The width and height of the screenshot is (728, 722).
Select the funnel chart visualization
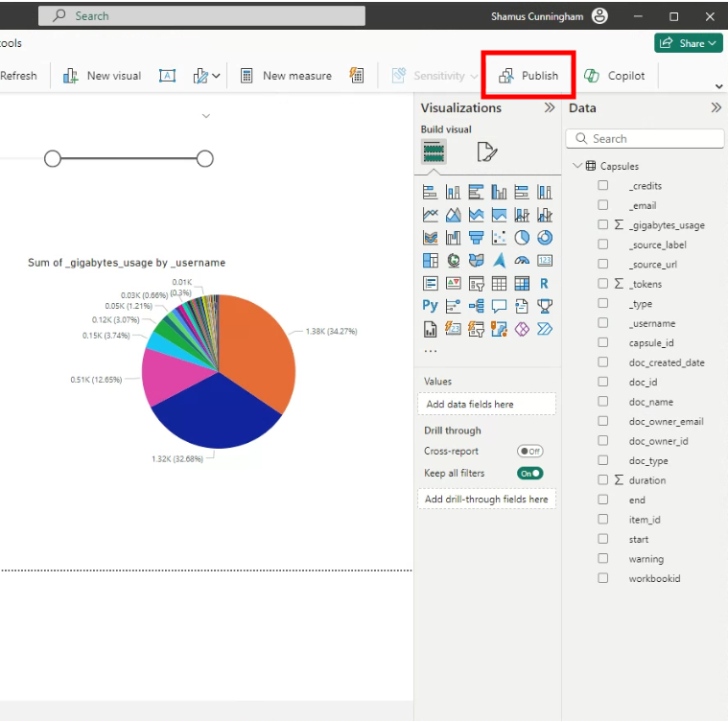pos(476,238)
